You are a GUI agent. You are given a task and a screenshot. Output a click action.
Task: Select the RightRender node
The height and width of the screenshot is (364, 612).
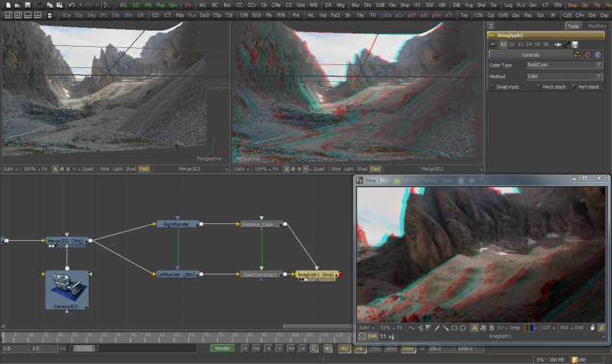pos(178,224)
